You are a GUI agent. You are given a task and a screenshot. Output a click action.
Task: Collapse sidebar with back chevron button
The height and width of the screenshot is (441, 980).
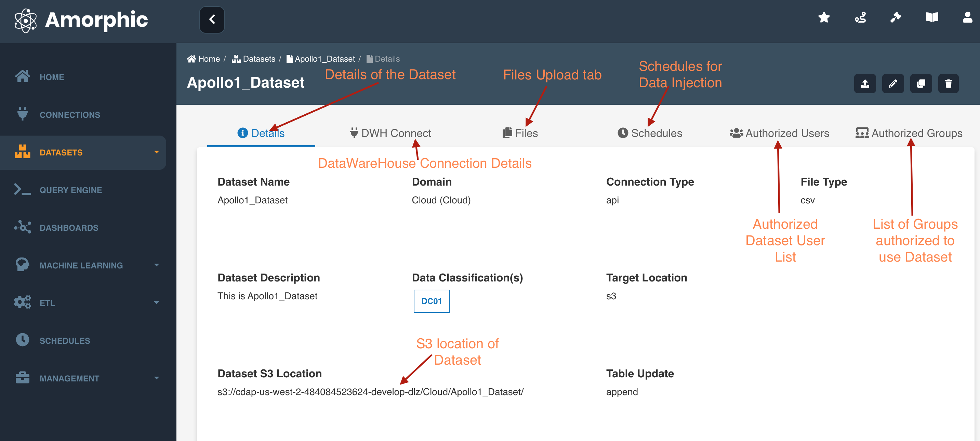[x=212, y=20]
